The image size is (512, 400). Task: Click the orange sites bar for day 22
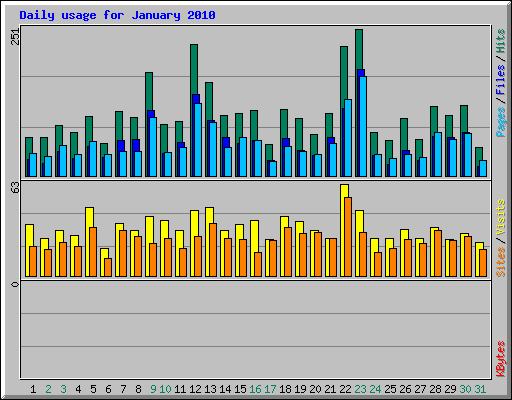tap(348, 237)
